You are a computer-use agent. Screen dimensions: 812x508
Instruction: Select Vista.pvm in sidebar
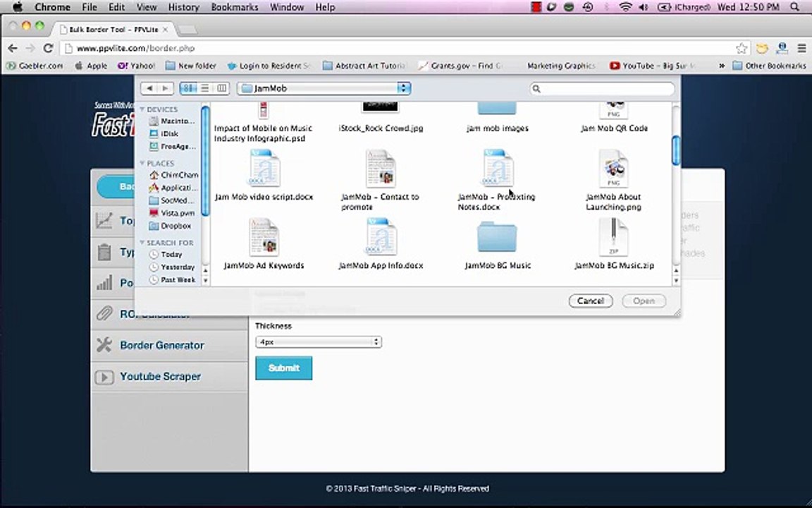[x=172, y=213]
